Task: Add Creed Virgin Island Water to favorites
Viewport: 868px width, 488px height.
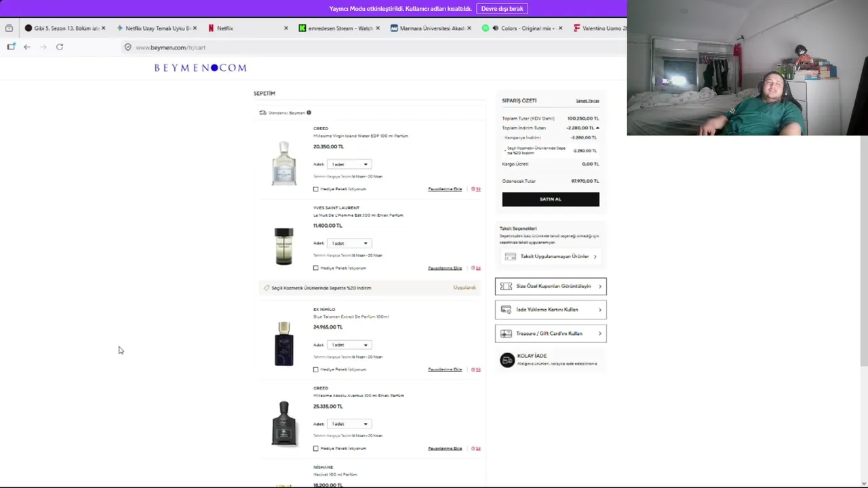Action: click(x=445, y=189)
